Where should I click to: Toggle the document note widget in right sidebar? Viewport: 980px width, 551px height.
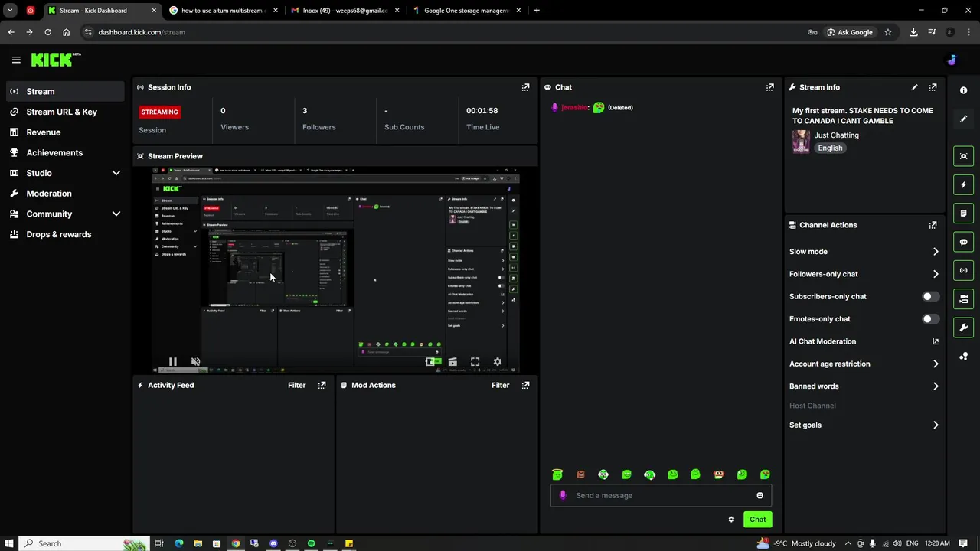[964, 214]
